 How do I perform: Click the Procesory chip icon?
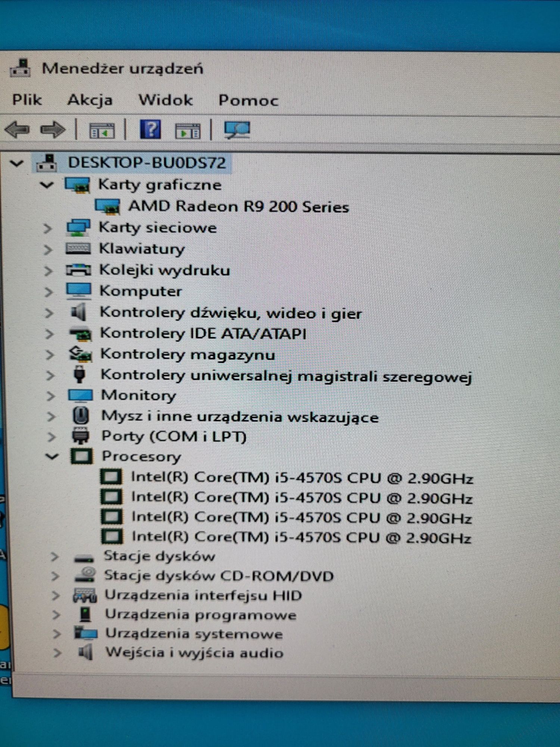[81, 456]
